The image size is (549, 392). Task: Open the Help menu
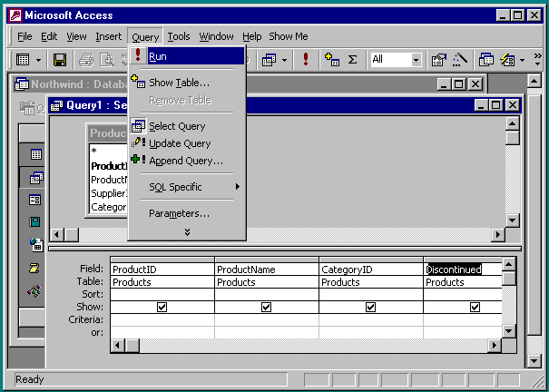tap(252, 36)
